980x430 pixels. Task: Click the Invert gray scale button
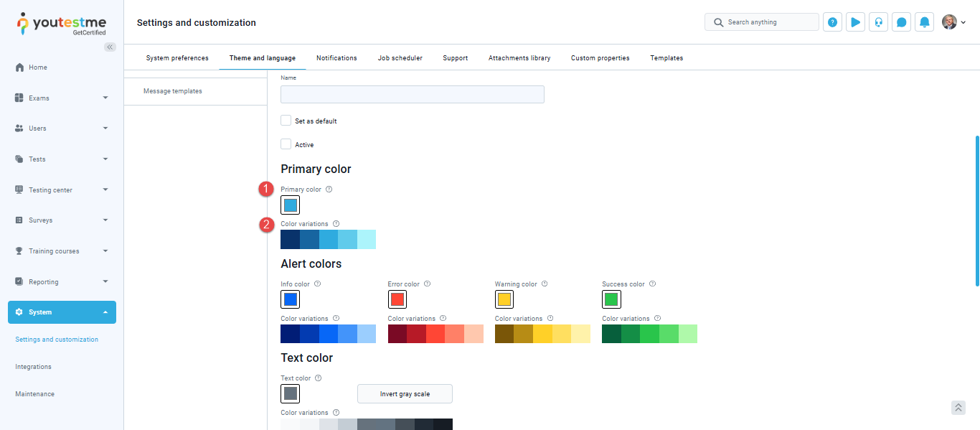(x=405, y=394)
